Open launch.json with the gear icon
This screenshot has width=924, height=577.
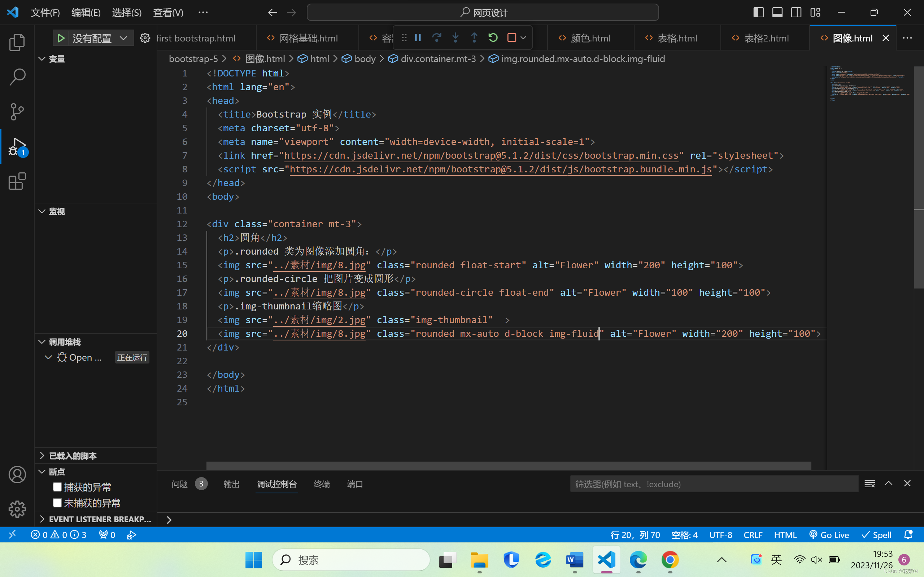(145, 38)
